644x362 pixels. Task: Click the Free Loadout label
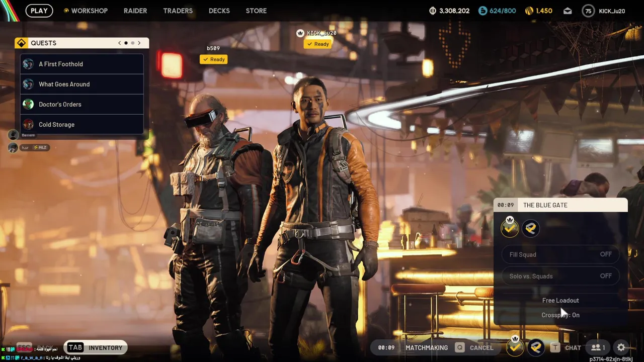pos(560,300)
